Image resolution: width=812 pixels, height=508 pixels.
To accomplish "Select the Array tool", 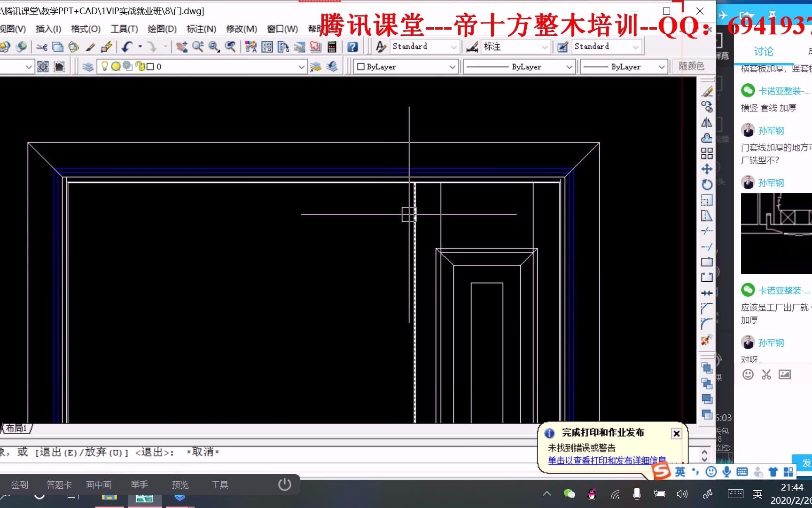I will coord(707,154).
